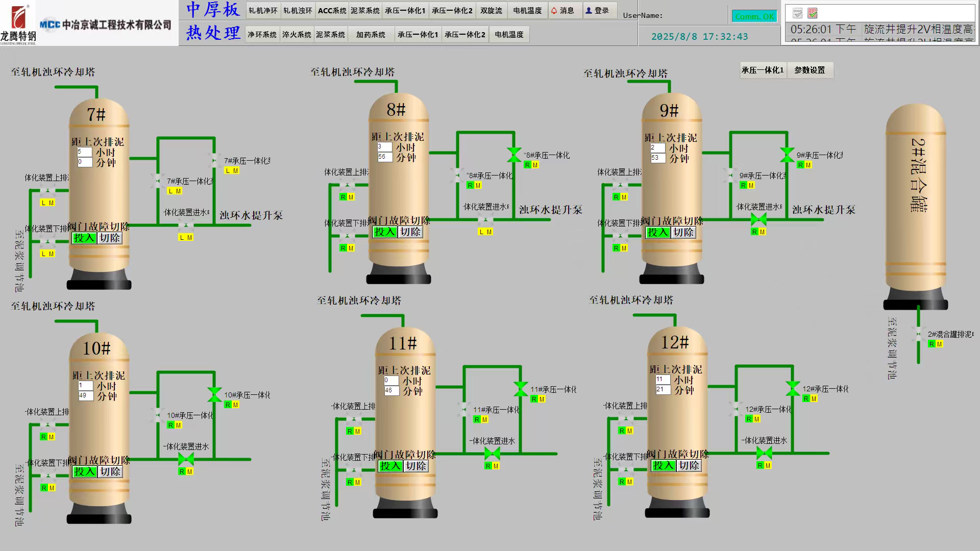Click 8# upper-right green valve icon
Screen dimensions: 980x551
click(x=514, y=154)
